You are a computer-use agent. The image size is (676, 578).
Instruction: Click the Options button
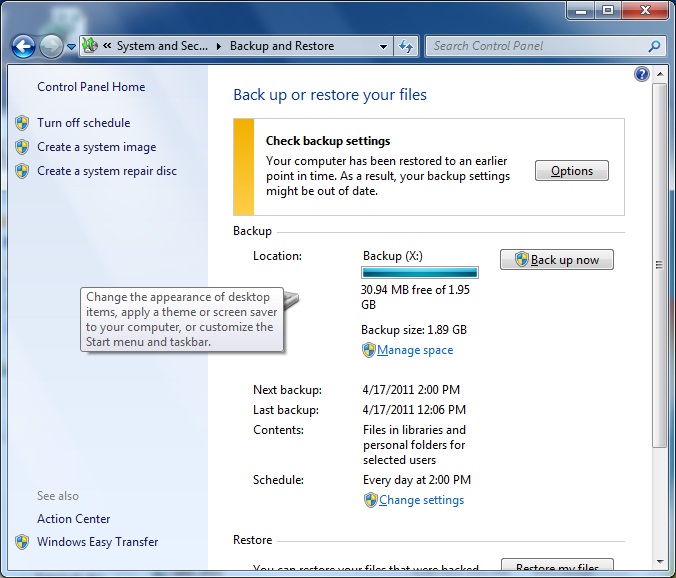572,171
